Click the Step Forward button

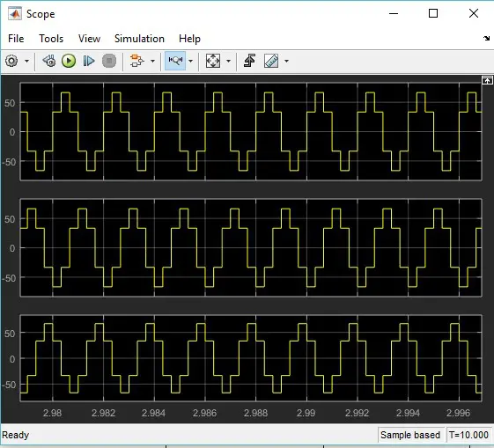pyautogui.click(x=89, y=61)
